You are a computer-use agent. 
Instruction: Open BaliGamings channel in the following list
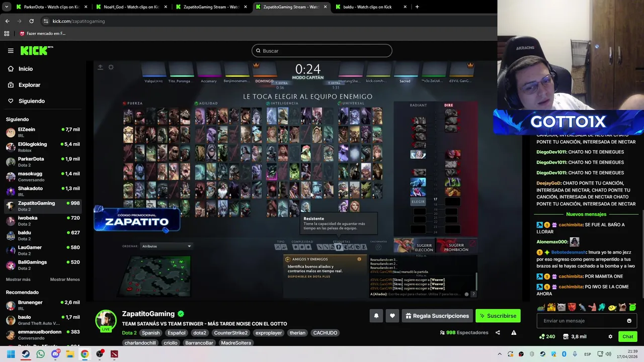43,265
